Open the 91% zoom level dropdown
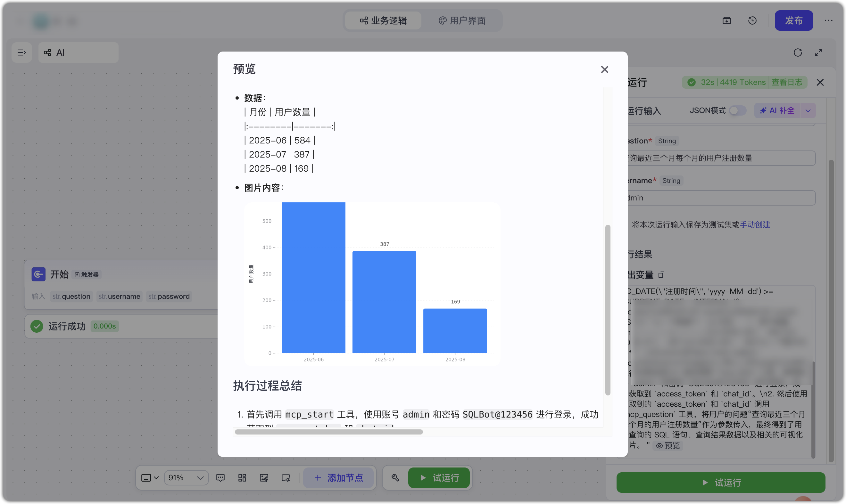Viewport: 846px width, 504px height. tap(186, 477)
